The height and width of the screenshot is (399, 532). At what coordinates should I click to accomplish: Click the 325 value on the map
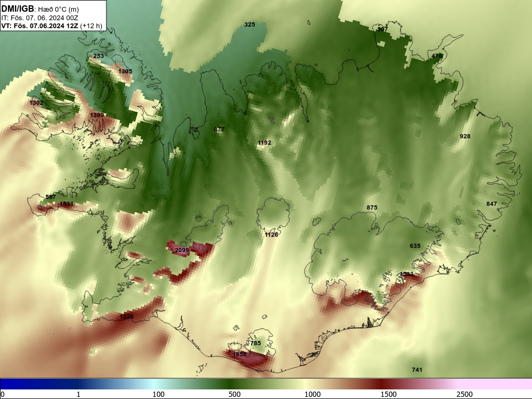click(x=250, y=24)
